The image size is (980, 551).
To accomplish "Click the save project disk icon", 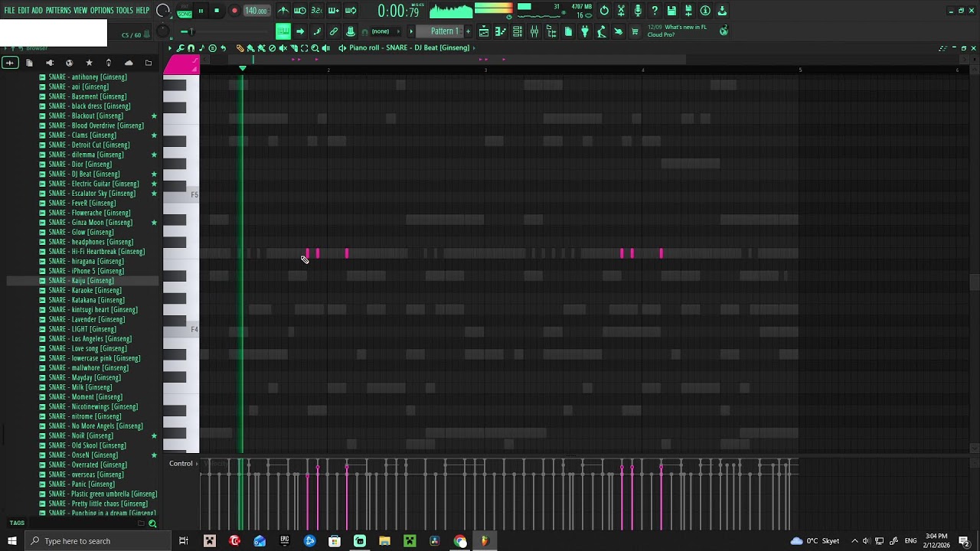I will pyautogui.click(x=671, y=11).
